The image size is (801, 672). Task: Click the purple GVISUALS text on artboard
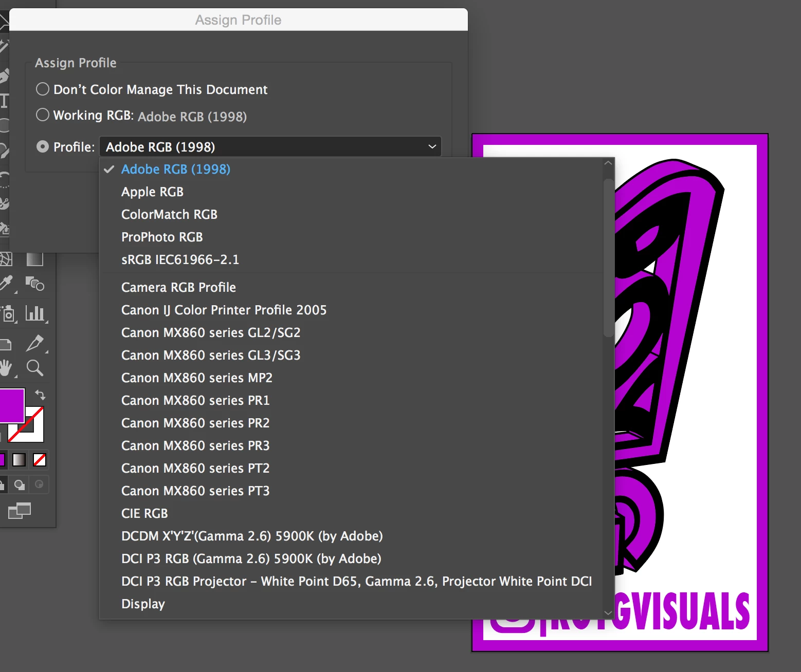click(x=683, y=610)
